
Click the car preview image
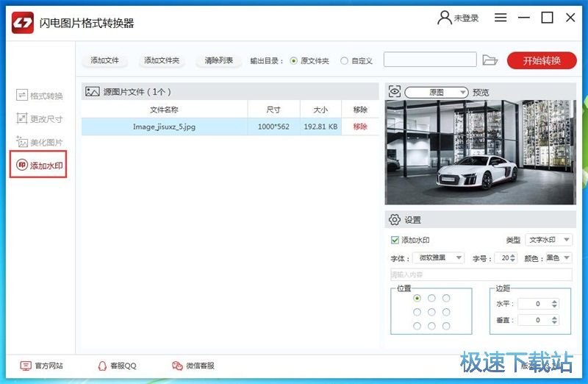(x=481, y=152)
